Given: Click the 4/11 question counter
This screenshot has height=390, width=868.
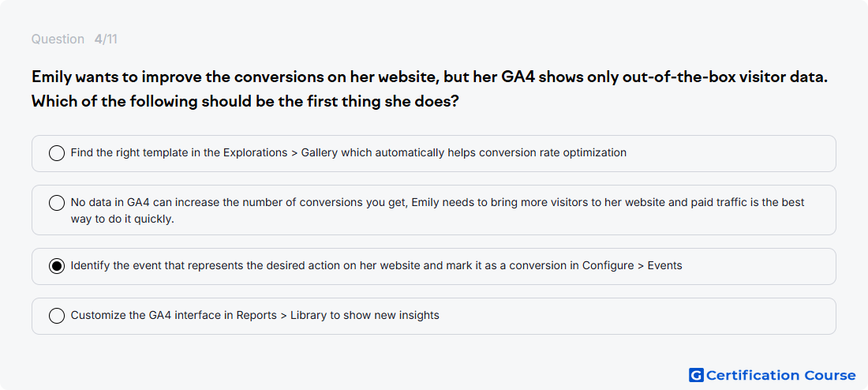Looking at the screenshot, I should click(106, 39).
